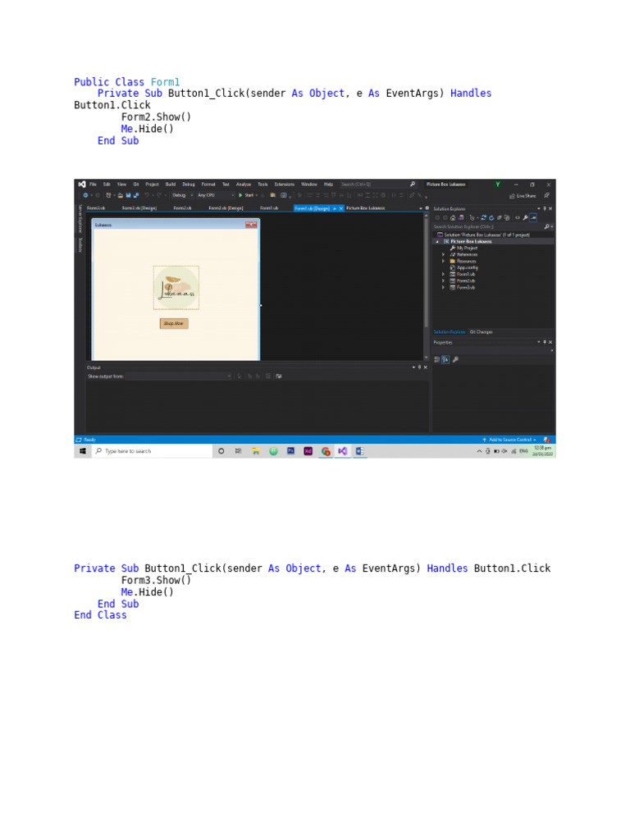
Task: Click the Refresh icon in Solution Explorer toolbar
Action: coord(490,217)
